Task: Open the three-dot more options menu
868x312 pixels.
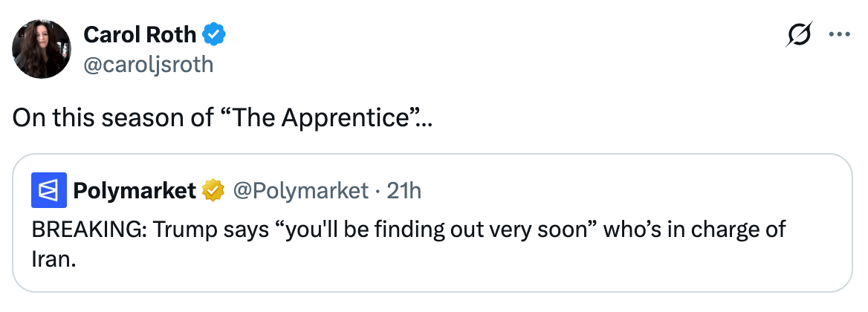Action: pyautogui.click(x=839, y=35)
